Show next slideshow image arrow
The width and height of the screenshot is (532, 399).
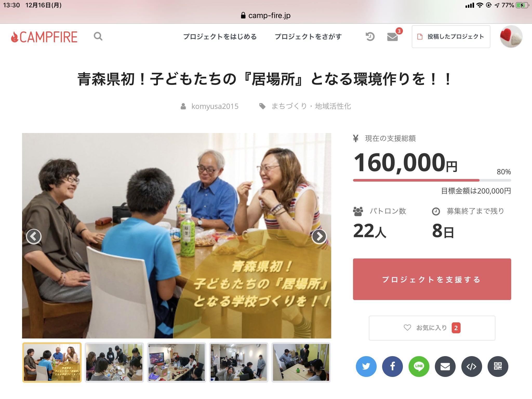click(x=319, y=236)
